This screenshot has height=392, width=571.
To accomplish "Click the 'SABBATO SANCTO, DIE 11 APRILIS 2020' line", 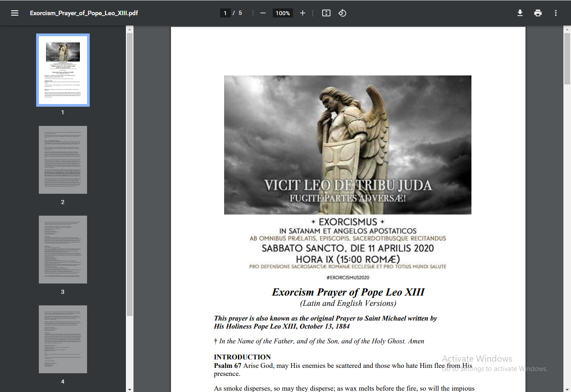I will (x=348, y=248).
